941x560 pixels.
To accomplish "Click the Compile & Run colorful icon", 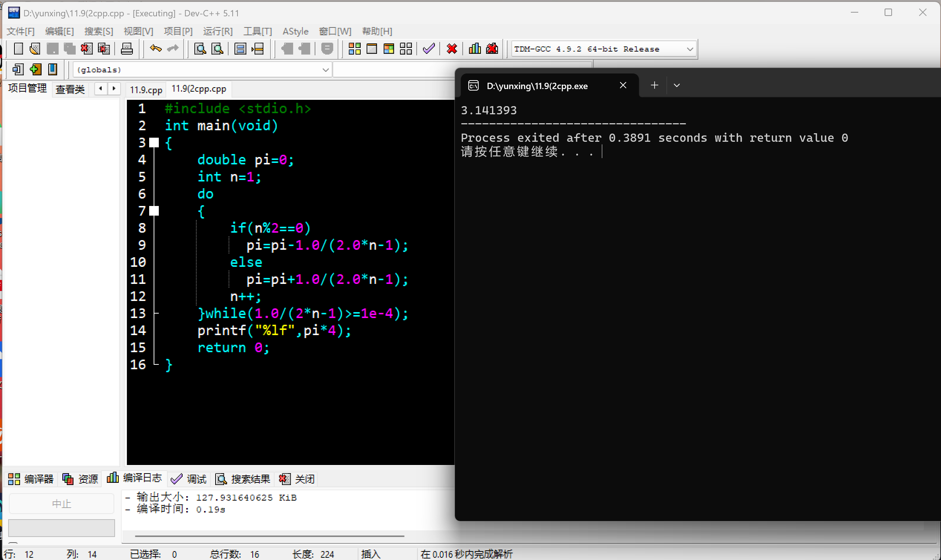I will 388,49.
